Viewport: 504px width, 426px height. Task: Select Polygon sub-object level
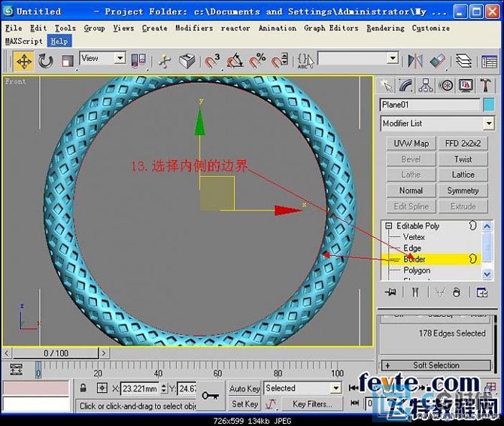417,270
